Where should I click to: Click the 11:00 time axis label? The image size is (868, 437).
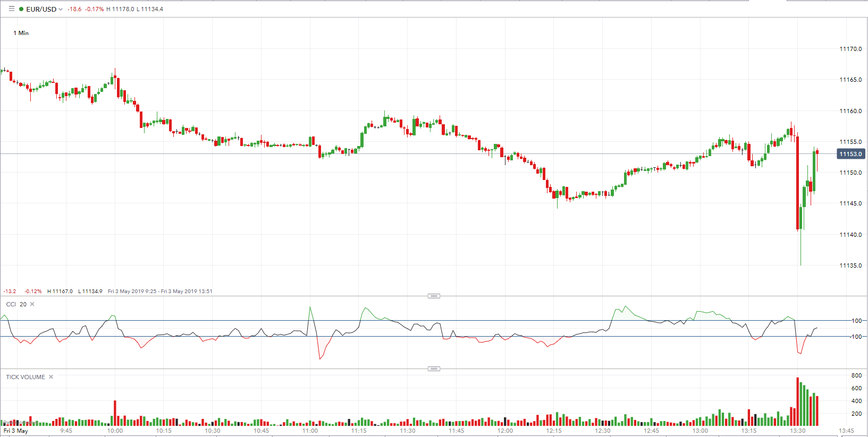310,431
